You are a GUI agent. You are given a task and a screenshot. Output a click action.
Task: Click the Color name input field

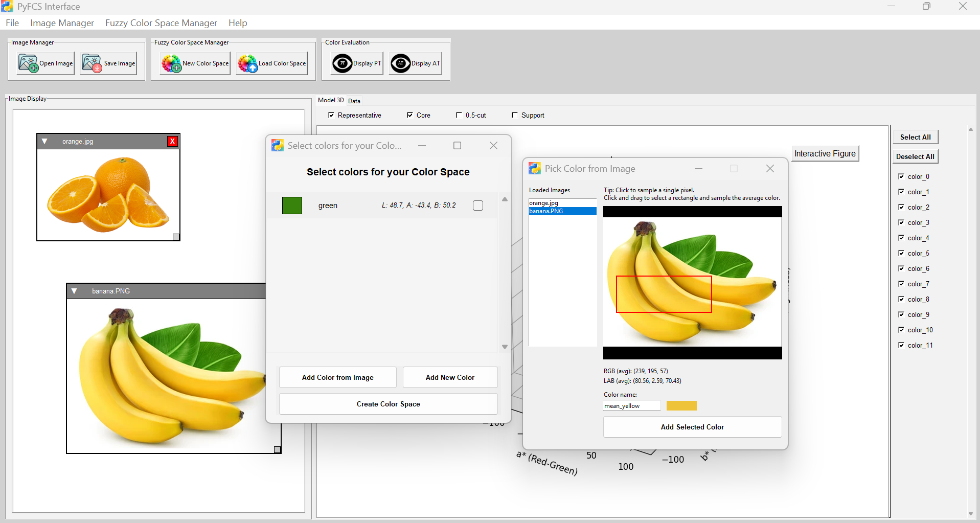tap(631, 406)
